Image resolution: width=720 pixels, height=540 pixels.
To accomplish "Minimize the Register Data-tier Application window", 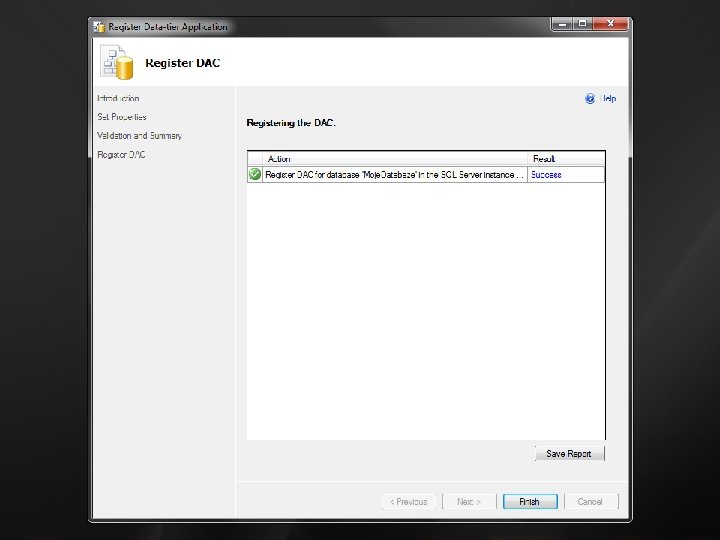I will [562, 23].
